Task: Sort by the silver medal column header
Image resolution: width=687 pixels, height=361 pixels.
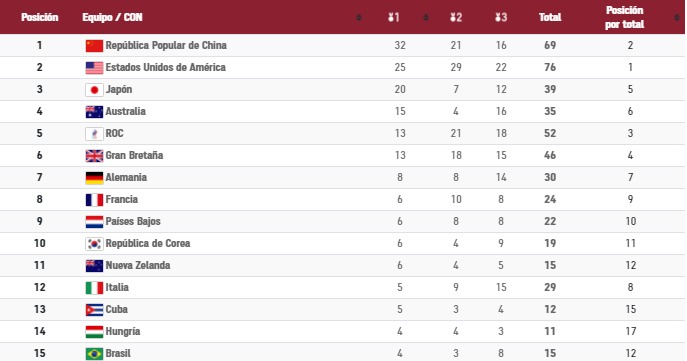Action: point(456,18)
